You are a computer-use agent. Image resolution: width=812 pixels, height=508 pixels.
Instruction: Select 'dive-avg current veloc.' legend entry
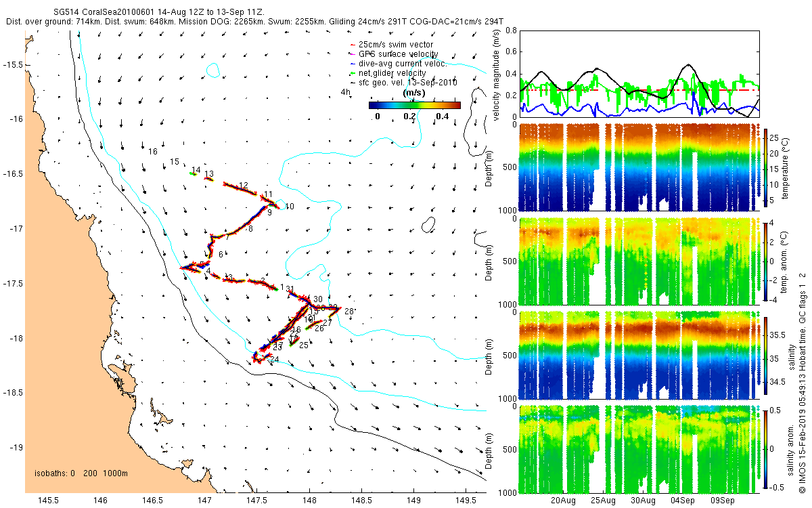[x=402, y=64]
